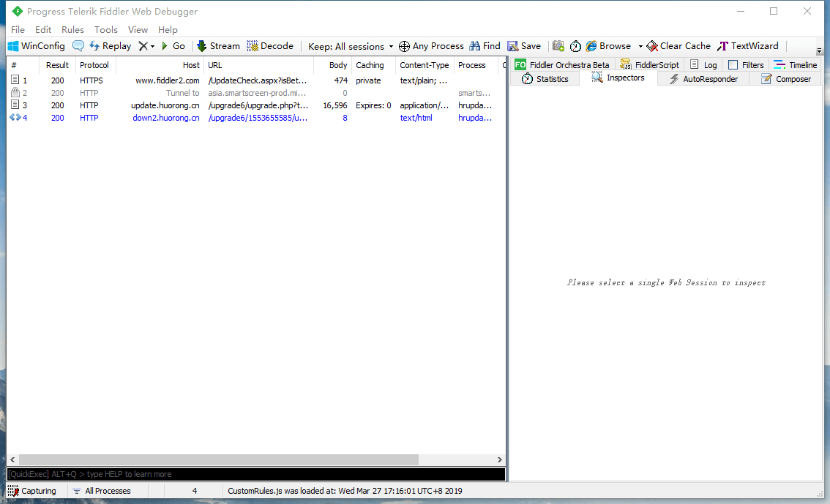
Task: Expand the toolbar overflow arrow
Action: click(x=819, y=51)
